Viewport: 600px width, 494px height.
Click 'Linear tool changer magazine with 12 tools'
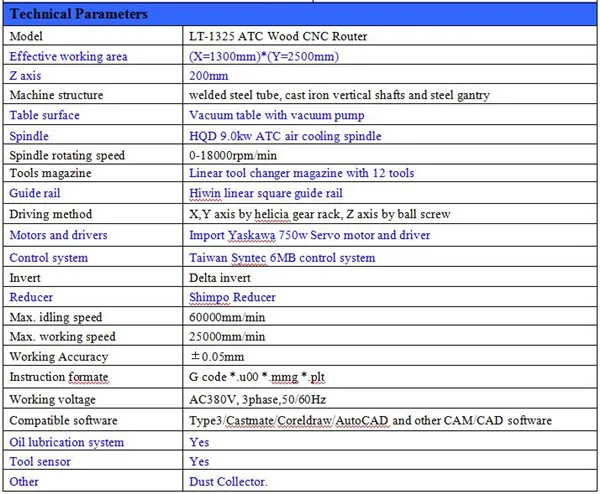click(302, 173)
